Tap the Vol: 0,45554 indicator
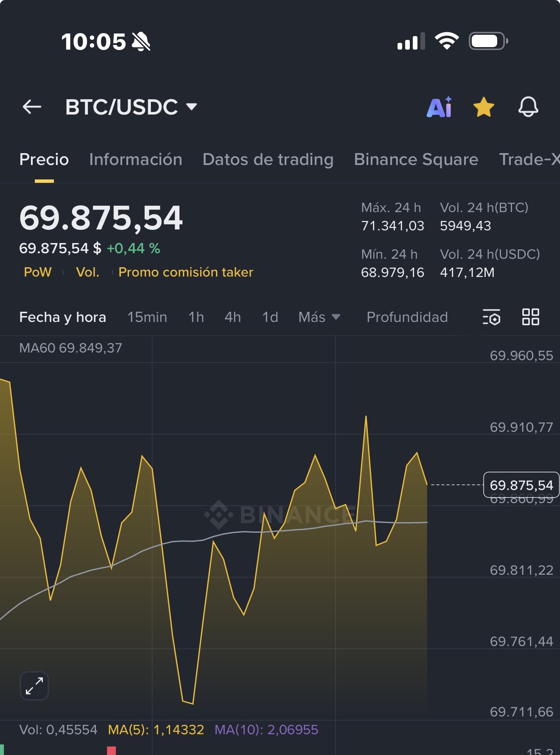Viewport: 560px width, 755px height. (x=59, y=730)
